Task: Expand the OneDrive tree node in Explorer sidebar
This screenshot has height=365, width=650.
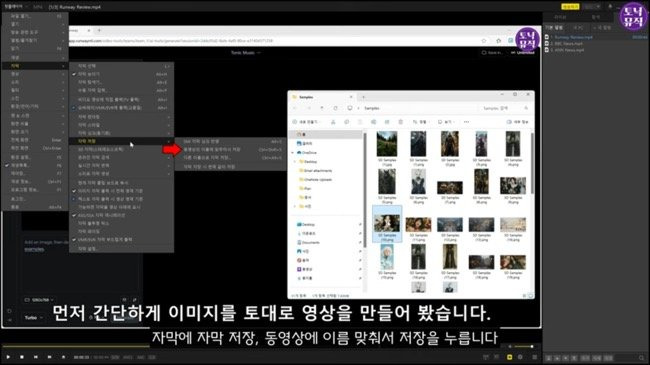Action: click(293, 153)
